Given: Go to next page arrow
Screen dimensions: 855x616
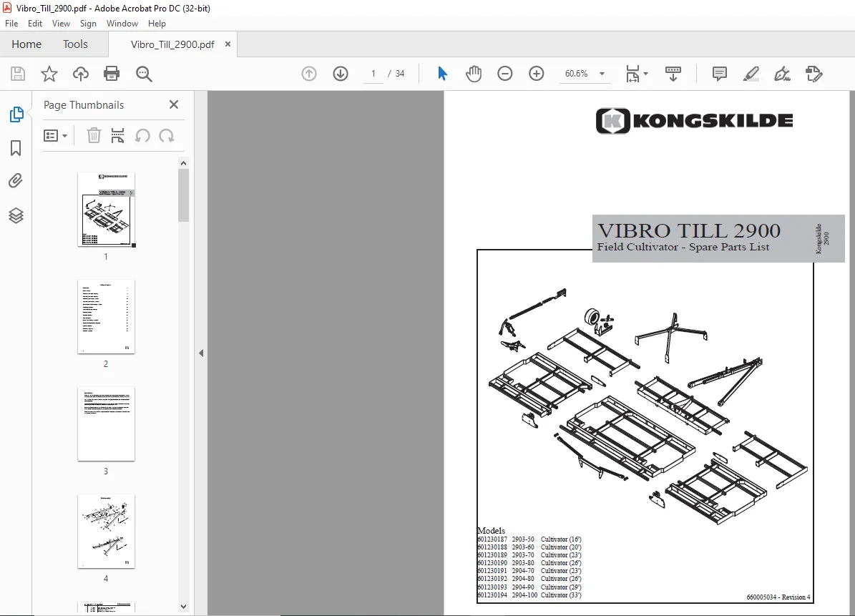Looking at the screenshot, I should tap(341, 74).
